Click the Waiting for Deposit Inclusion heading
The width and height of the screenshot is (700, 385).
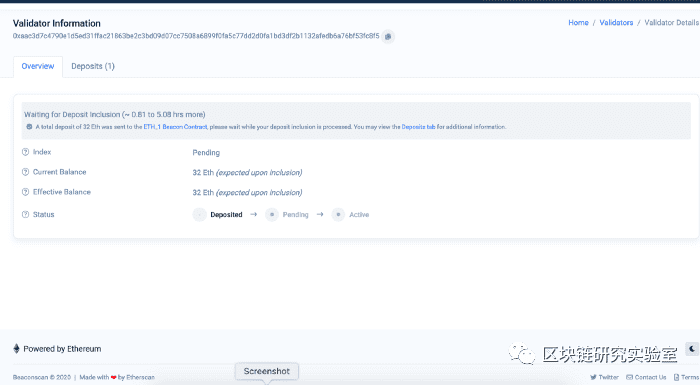pyautogui.click(x=115, y=115)
